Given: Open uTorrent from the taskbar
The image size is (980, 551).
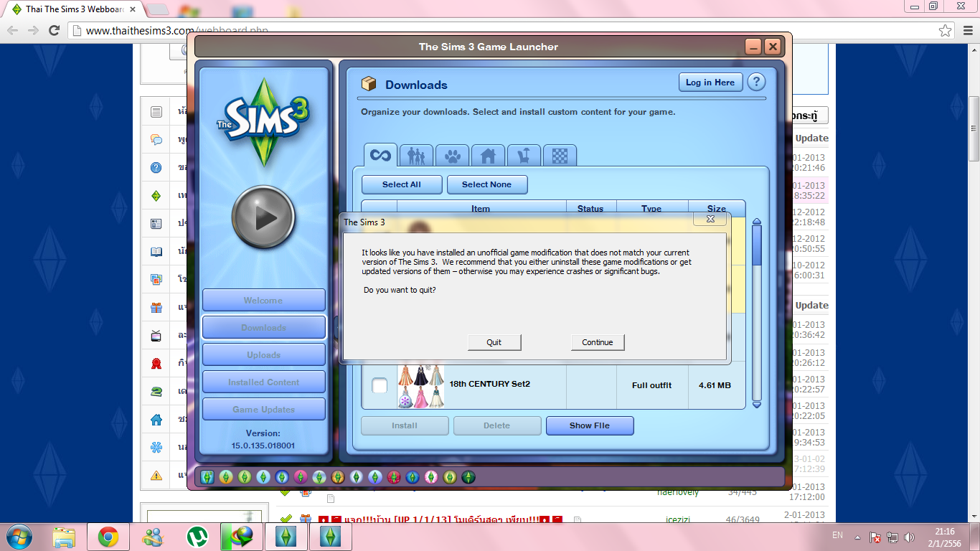Looking at the screenshot, I should coord(197,537).
